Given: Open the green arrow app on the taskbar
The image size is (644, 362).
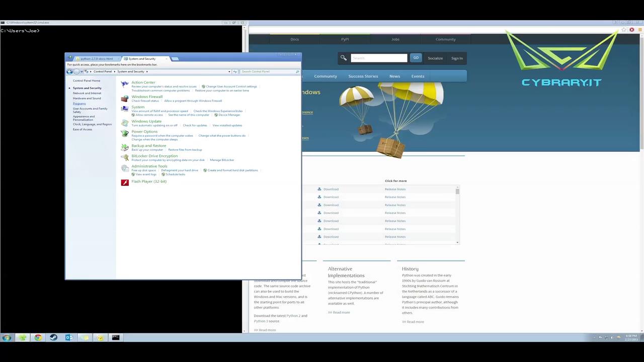Looking at the screenshot, I should [22, 337].
